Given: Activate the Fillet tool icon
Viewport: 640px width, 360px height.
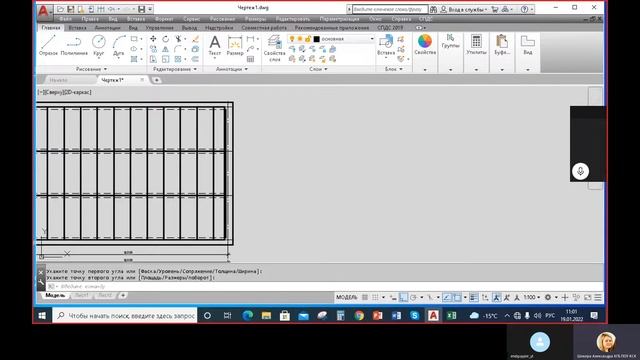Looking at the screenshot, I should tap(178, 49).
